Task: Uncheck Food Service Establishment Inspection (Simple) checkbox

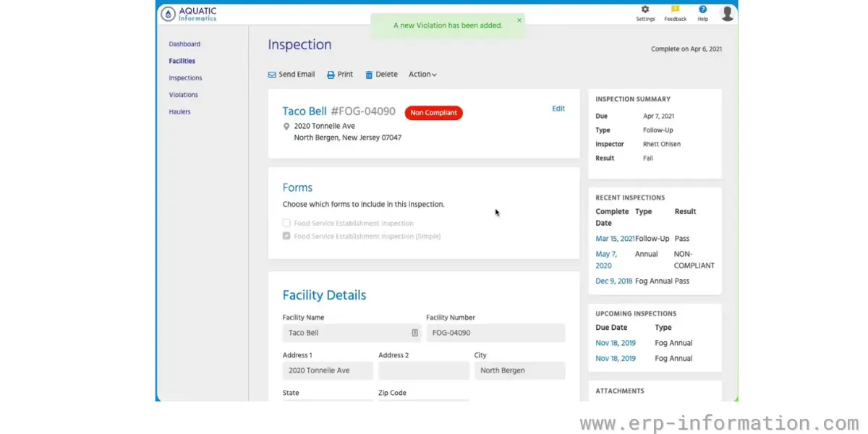Action: click(286, 237)
